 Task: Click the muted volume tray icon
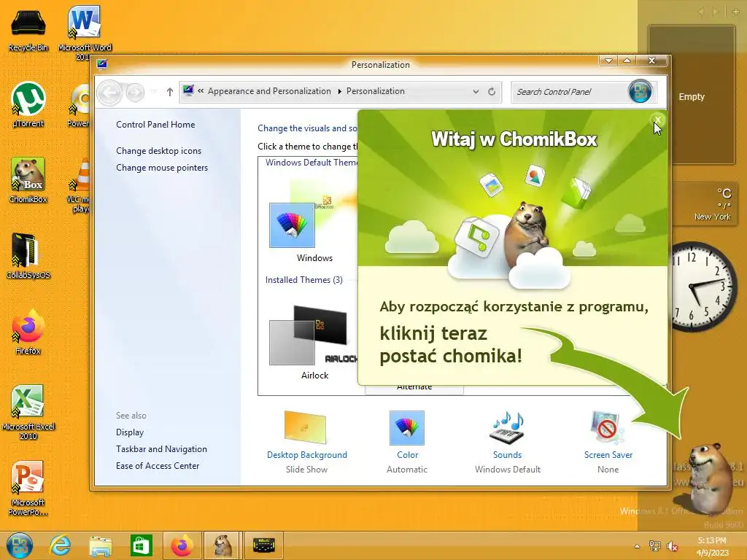pos(672,546)
